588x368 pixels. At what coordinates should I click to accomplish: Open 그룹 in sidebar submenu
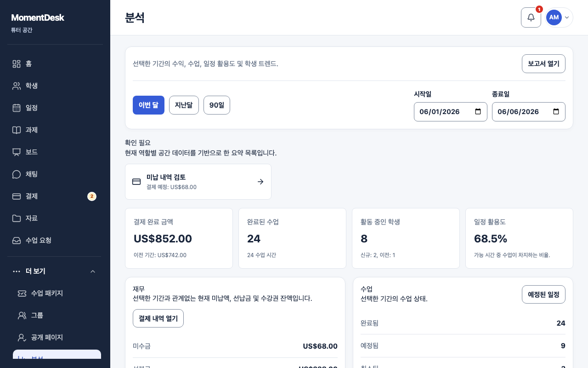(x=57, y=316)
